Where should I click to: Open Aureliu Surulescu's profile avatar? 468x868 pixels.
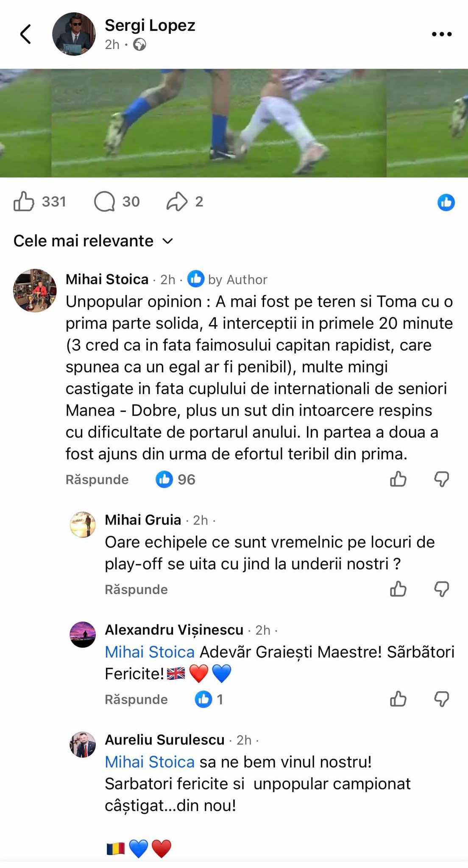[x=83, y=744]
